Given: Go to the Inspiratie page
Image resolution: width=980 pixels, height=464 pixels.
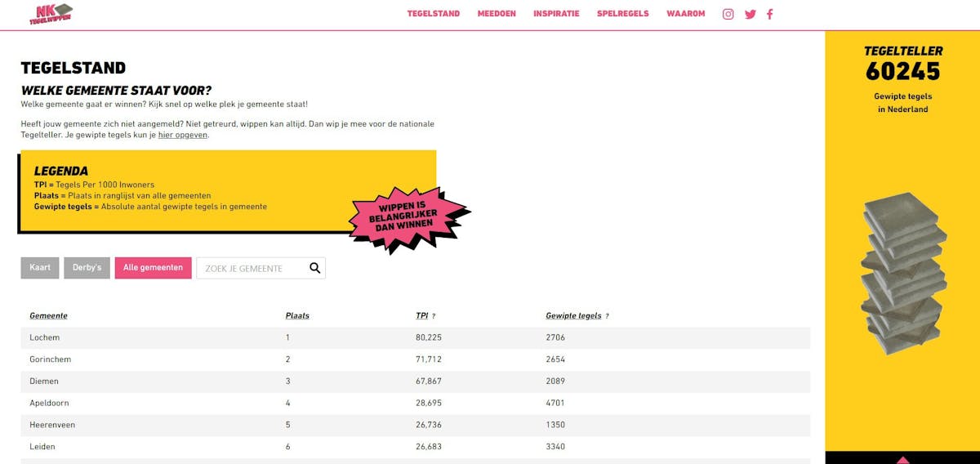Looking at the screenshot, I should (x=556, y=14).
